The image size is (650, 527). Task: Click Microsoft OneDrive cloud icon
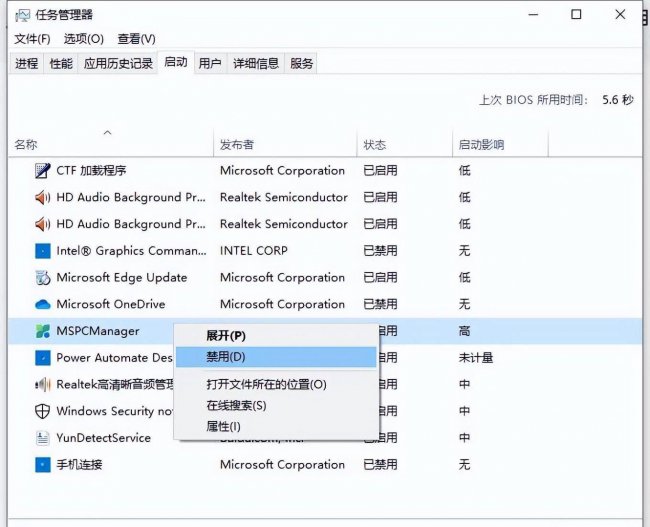click(x=43, y=304)
